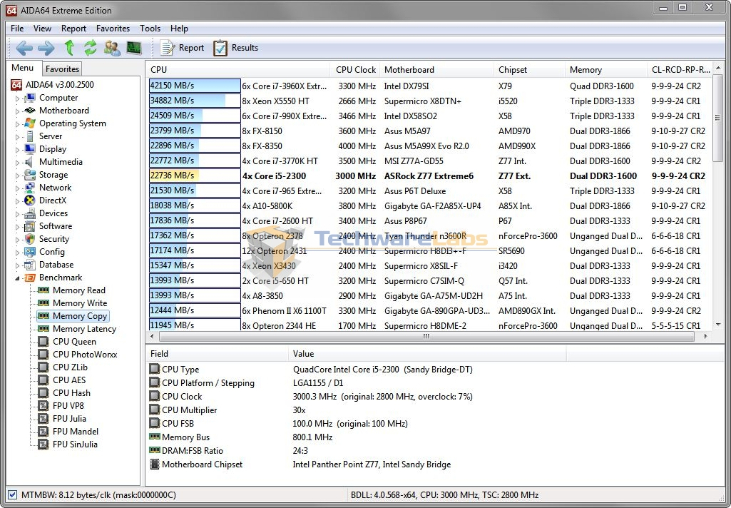Click the FPU Mandel benchmark icon
This screenshot has width=731, height=508.
(x=43, y=431)
